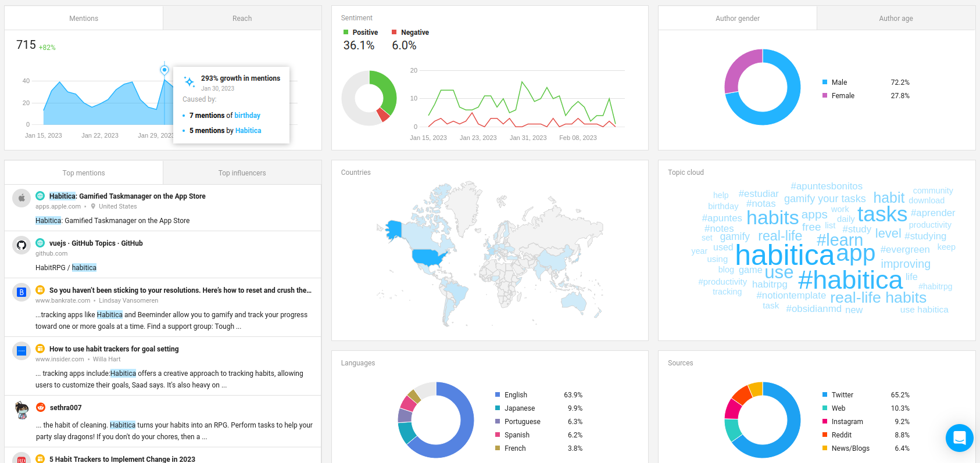Click the 'Portuguese' language label
Image resolution: width=980 pixels, height=463 pixels.
[522, 421]
